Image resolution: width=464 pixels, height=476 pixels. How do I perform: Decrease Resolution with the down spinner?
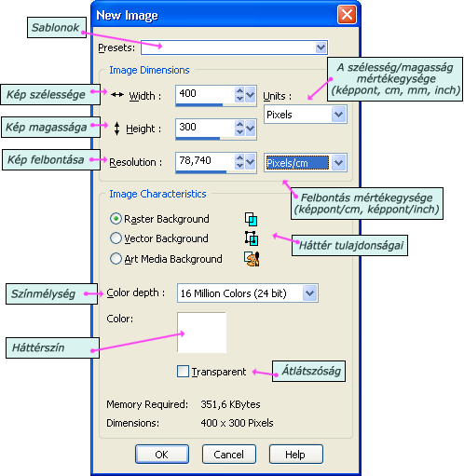(239, 166)
